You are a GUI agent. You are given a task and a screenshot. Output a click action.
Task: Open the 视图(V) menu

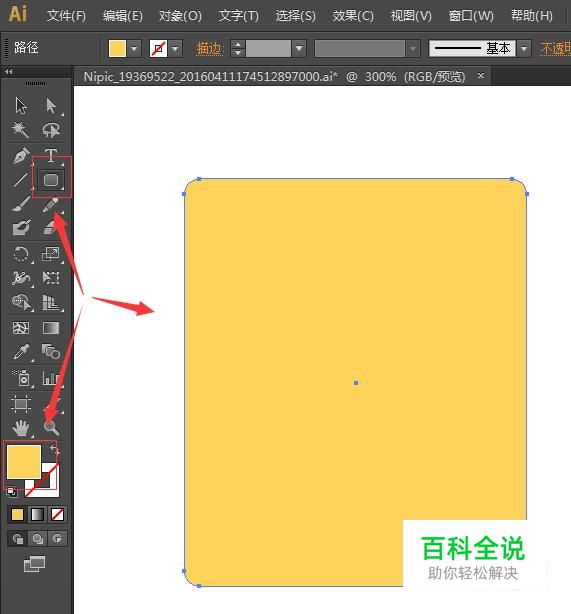[411, 16]
